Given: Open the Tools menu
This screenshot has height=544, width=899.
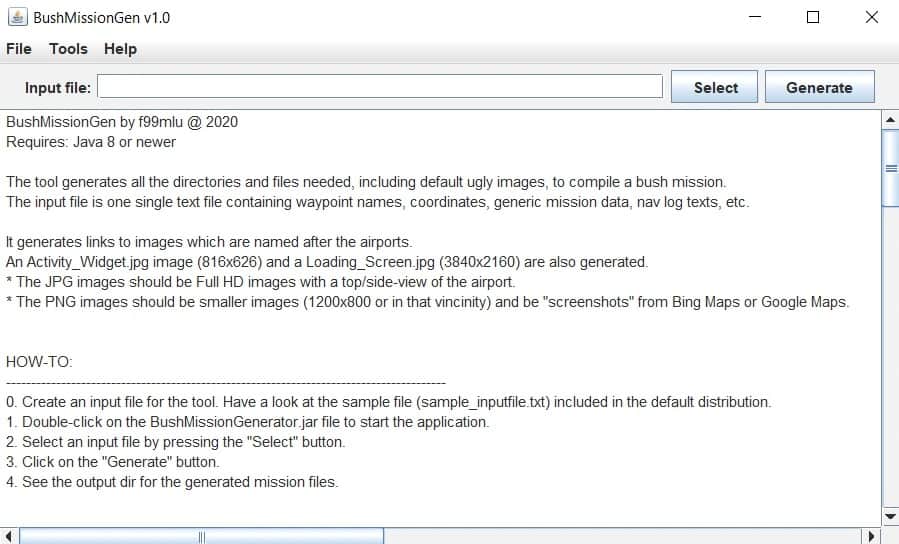Looking at the screenshot, I should click(68, 49).
